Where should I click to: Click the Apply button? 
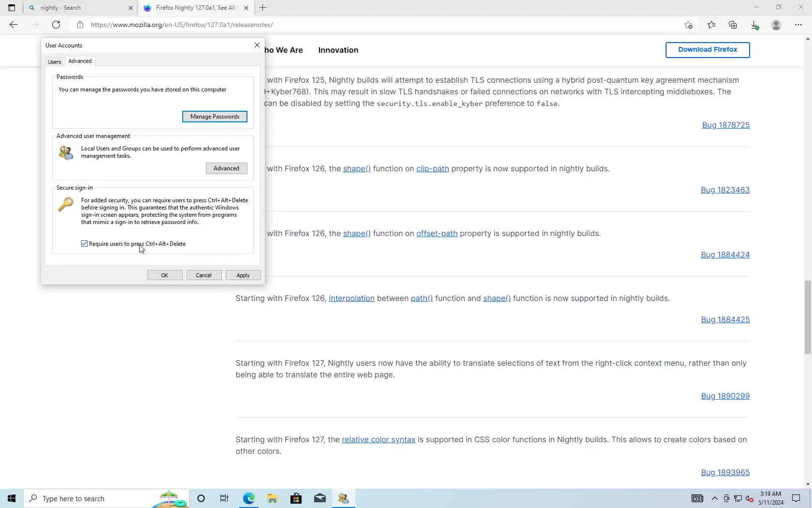tap(243, 275)
